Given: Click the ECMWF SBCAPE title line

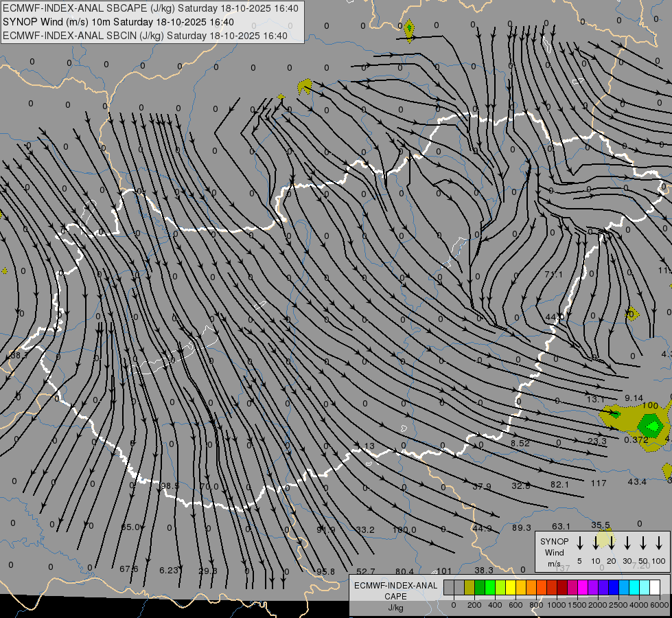Looking at the screenshot, I should click(x=151, y=8).
